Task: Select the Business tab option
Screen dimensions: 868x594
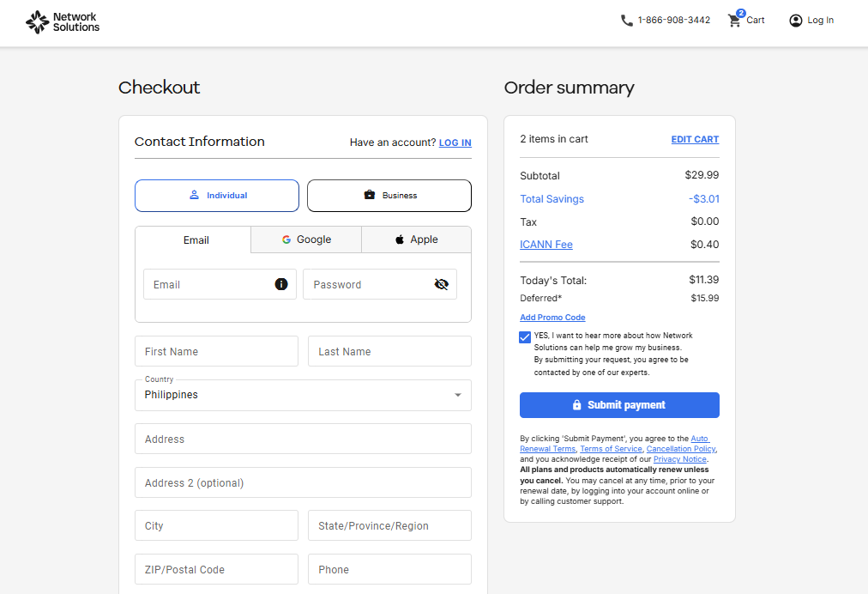Action: [389, 195]
